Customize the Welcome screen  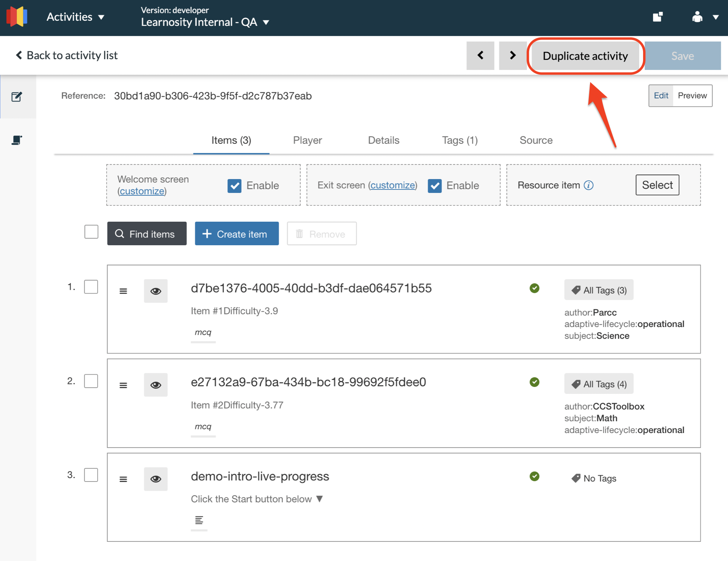[142, 191]
